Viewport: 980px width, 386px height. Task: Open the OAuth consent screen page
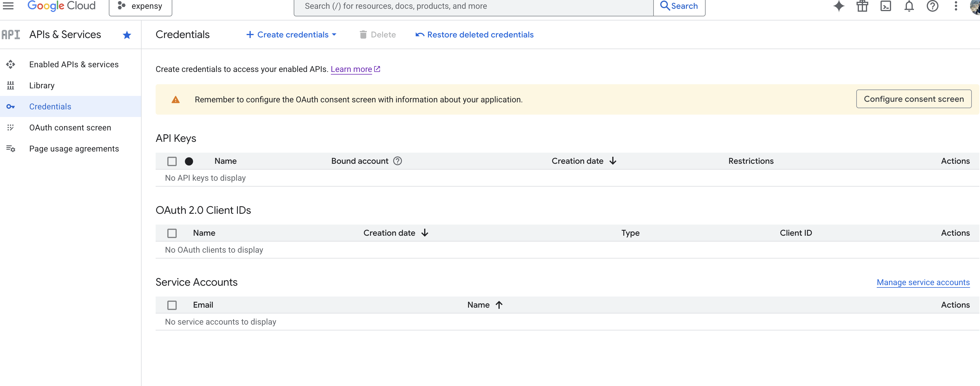(x=71, y=127)
